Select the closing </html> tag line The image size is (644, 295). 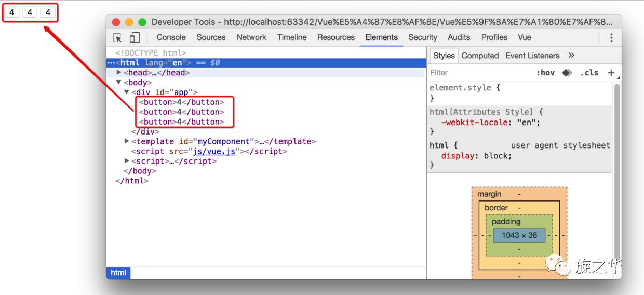click(x=132, y=181)
